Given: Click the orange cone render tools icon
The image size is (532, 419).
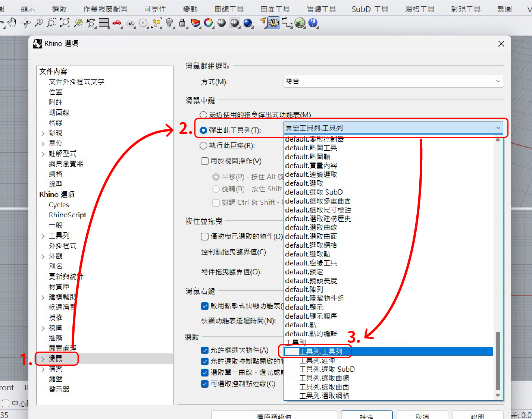Looking at the screenshot, I should [263, 22].
